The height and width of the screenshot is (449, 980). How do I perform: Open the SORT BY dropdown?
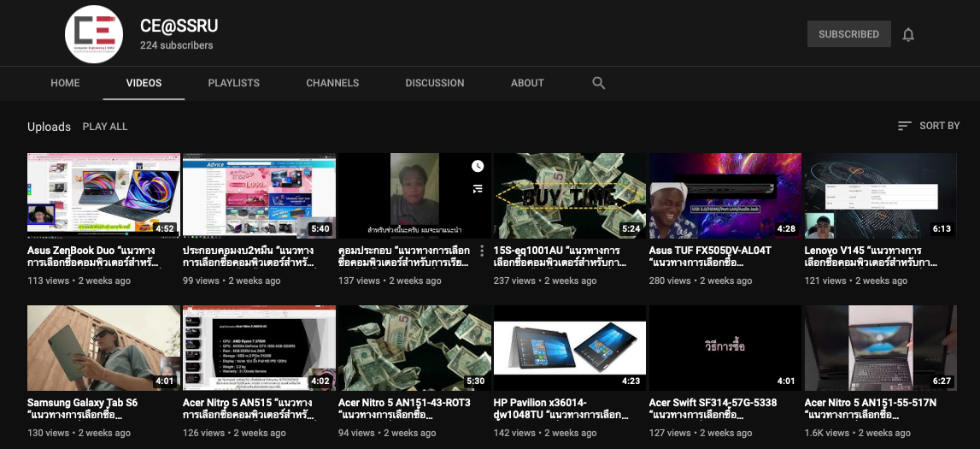click(x=929, y=126)
